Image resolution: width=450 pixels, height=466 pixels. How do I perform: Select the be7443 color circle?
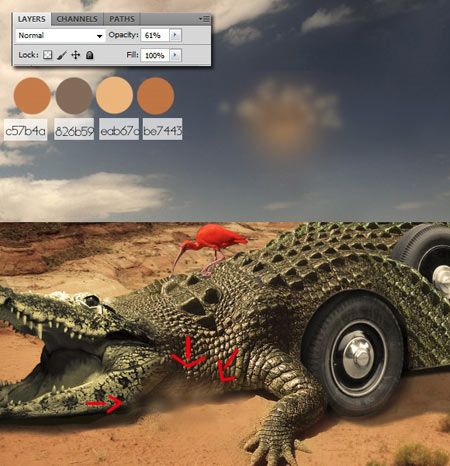click(x=155, y=96)
